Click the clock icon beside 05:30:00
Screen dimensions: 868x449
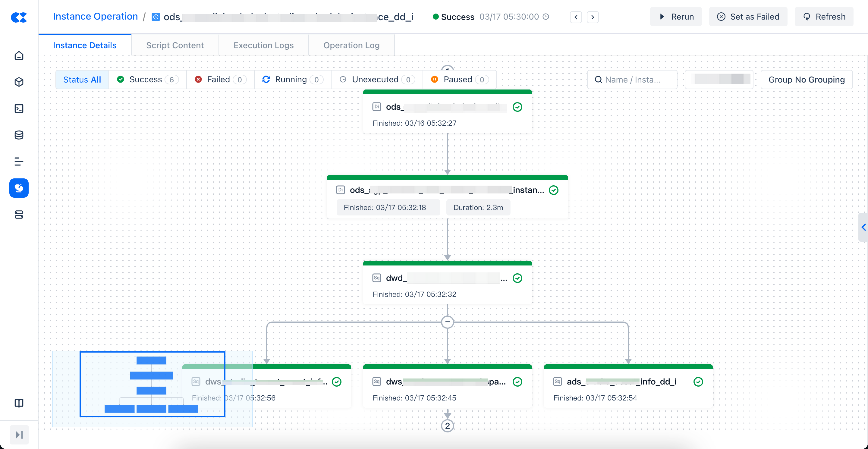(x=546, y=17)
